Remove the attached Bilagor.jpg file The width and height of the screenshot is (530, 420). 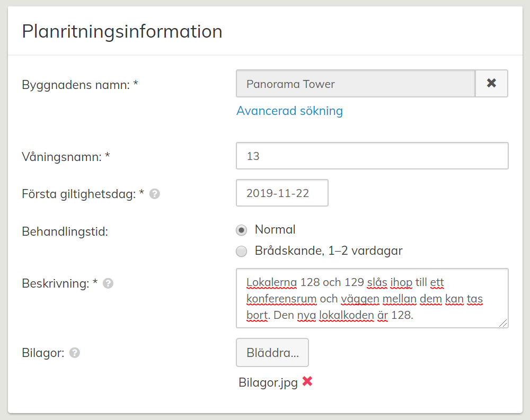(x=307, y=382)
